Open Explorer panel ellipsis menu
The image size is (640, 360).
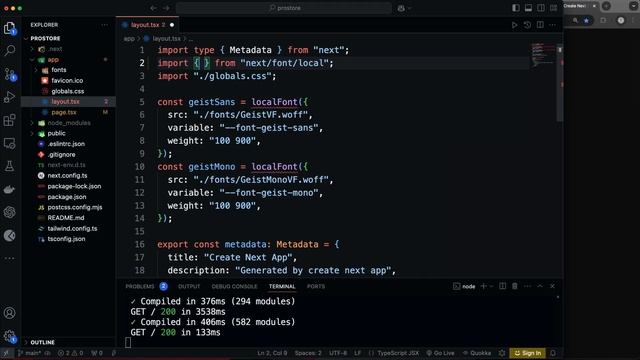(104, 25)
